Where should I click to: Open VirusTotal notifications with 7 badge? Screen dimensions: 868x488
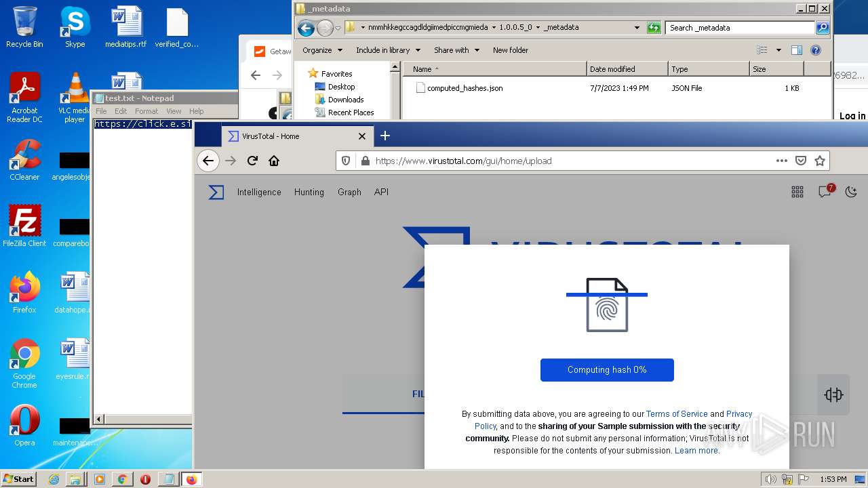[x=825, y=191]
